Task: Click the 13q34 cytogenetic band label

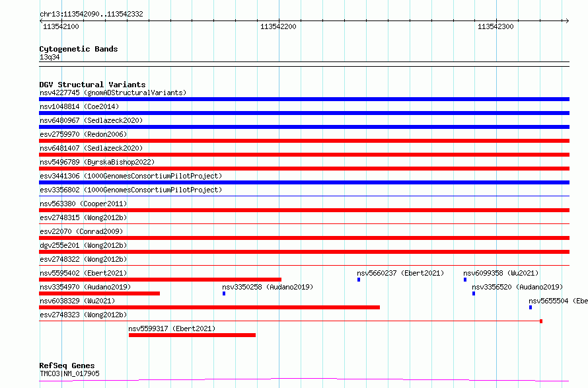Action: (x=50, y=57)
